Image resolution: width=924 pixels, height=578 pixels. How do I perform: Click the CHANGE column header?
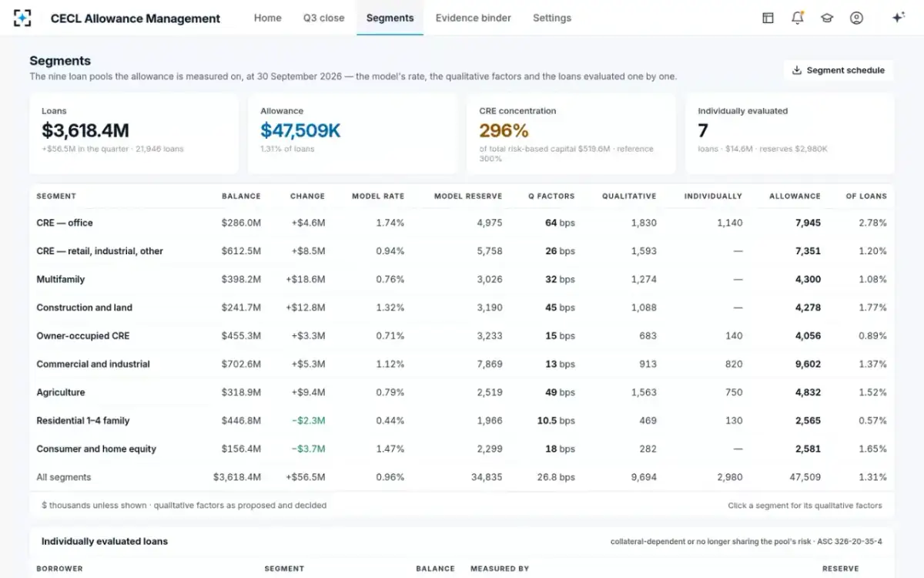point(307,197)
